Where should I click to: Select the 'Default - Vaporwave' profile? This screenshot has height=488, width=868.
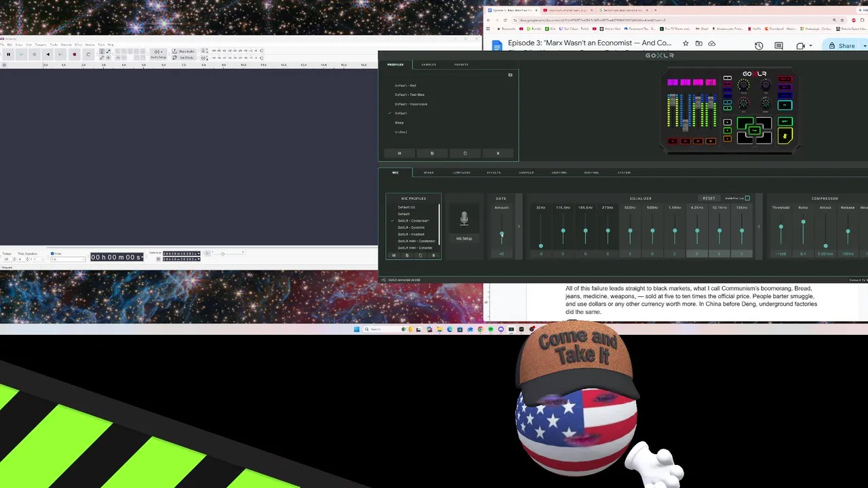(x=411, y=104)
